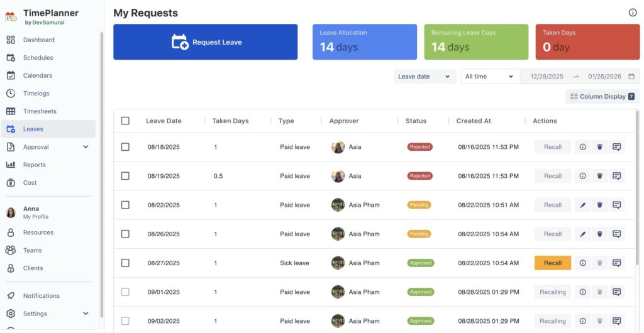Image resolution: width=644 pixels, height=333 pixels.
Task: Open the Leave date filter dropdown
Action: point(425,77)
